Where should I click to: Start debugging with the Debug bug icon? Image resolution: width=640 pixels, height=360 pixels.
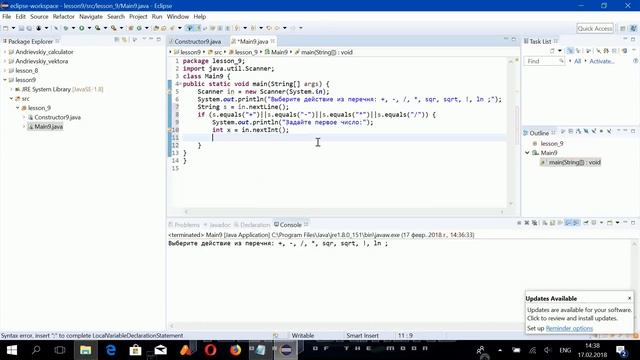tap(65, 28)
